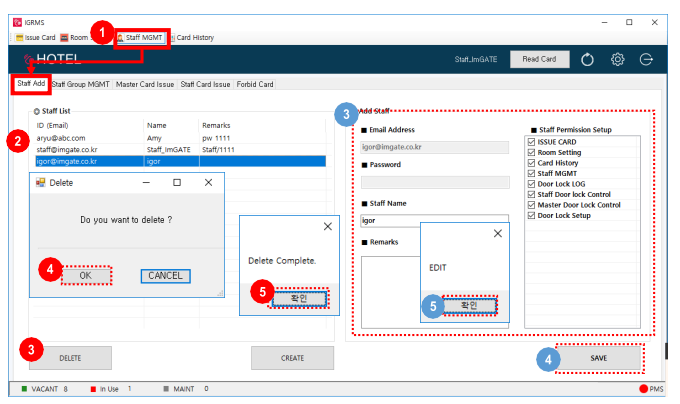Toggle the Room Setting permission checkbox
The width and height of the screenshot is (680, 404).
pyautogui.click(x=531, y=152)
